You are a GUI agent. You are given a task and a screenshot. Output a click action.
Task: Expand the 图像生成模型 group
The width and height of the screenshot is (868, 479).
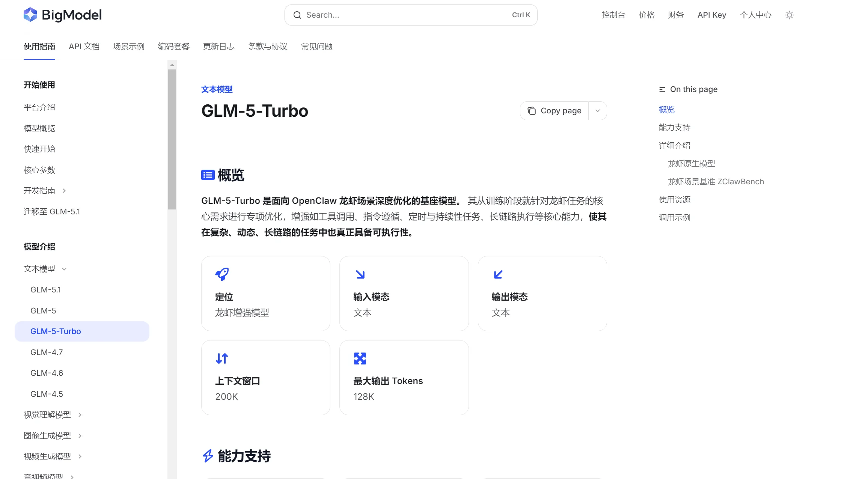[x=80, y=436]
